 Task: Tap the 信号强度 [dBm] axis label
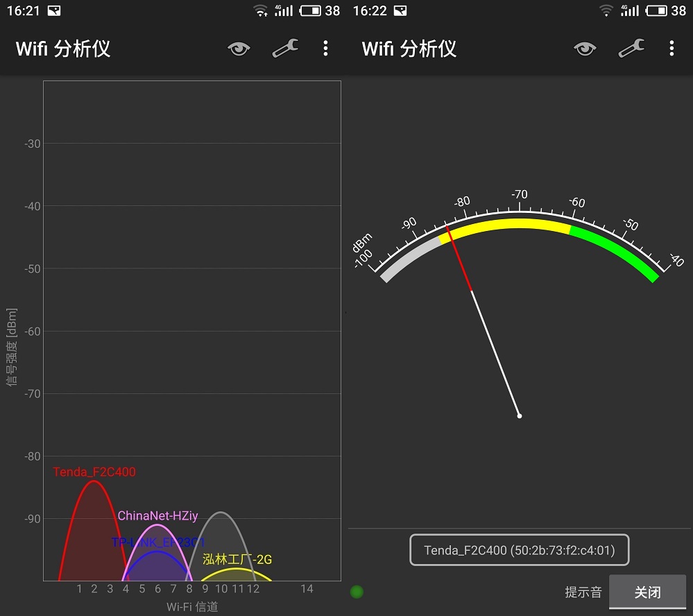click(12, 347)
